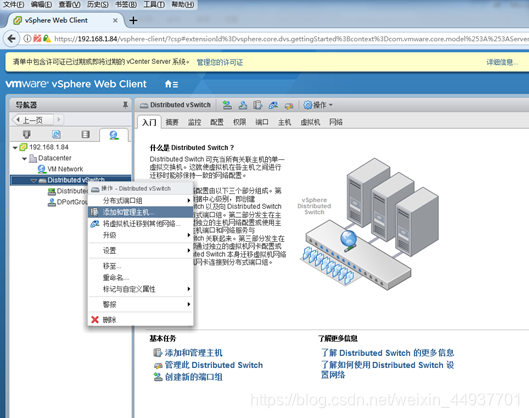Switch to the 虚拟机 tab
This screenshot has height=418, width=529.
310,122
